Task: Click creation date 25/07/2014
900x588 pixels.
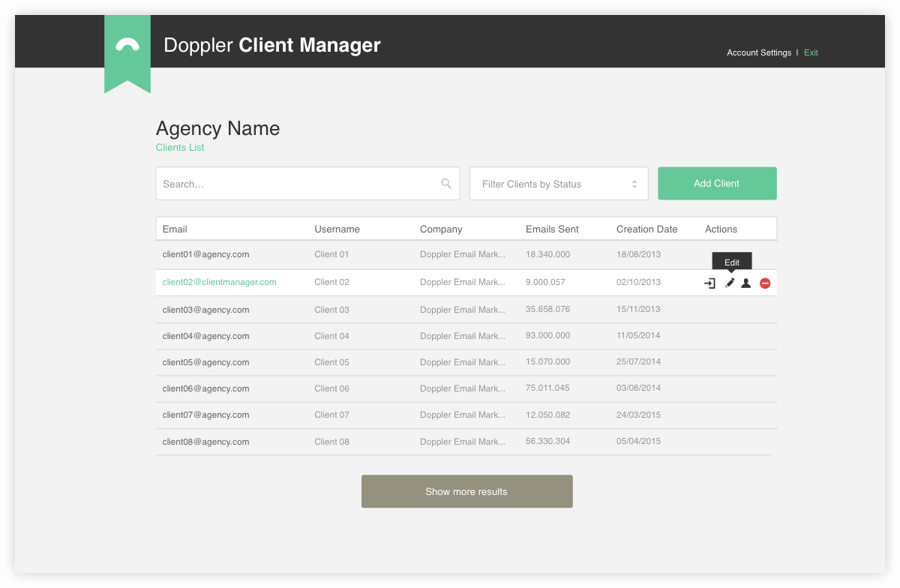Action: pyautogui.click(x=639, y=361)
